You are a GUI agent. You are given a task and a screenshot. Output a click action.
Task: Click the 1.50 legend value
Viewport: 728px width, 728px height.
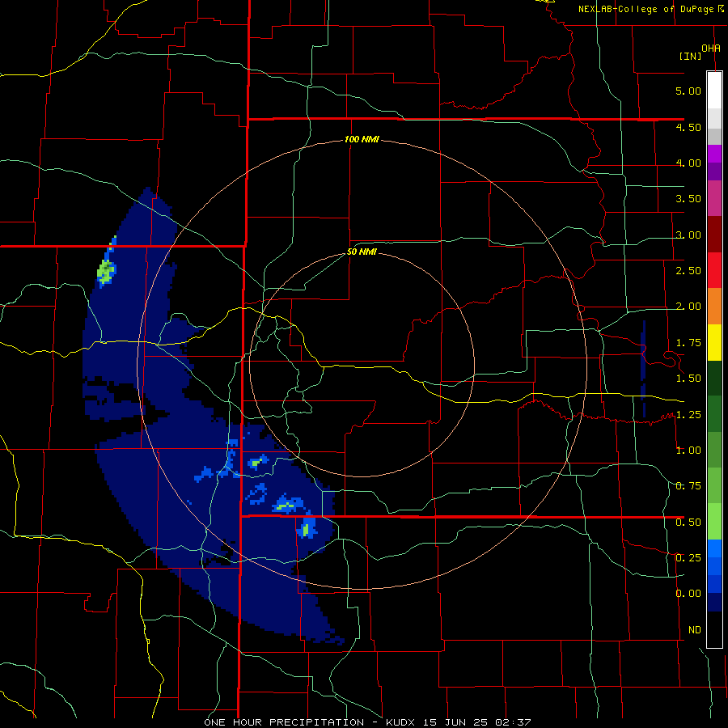tap(688, 379)
